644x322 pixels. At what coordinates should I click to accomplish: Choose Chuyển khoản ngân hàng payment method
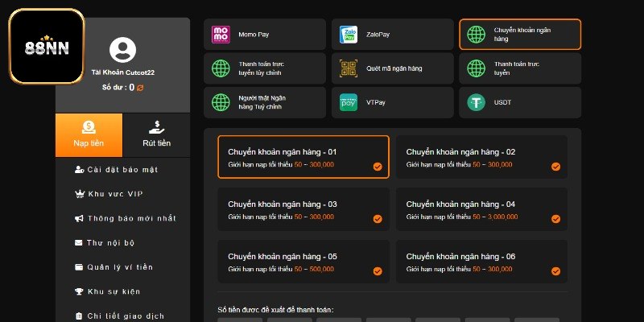(x=520, y=35)
